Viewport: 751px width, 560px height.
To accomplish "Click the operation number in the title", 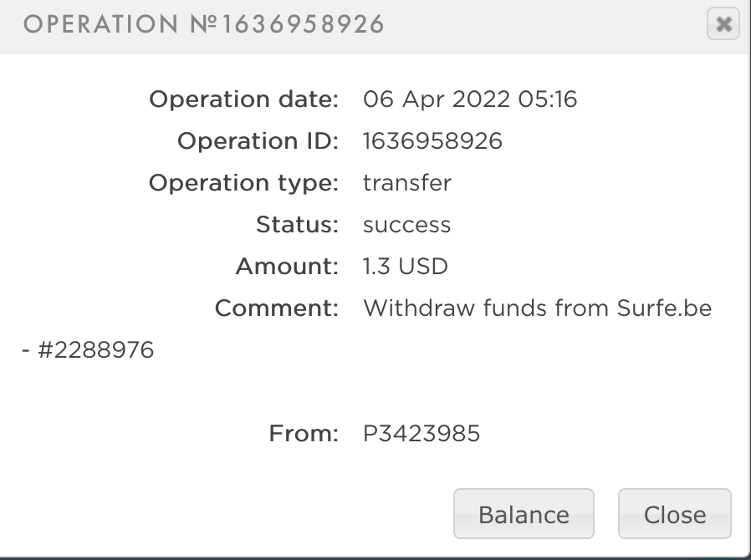I will pos(287,25).
